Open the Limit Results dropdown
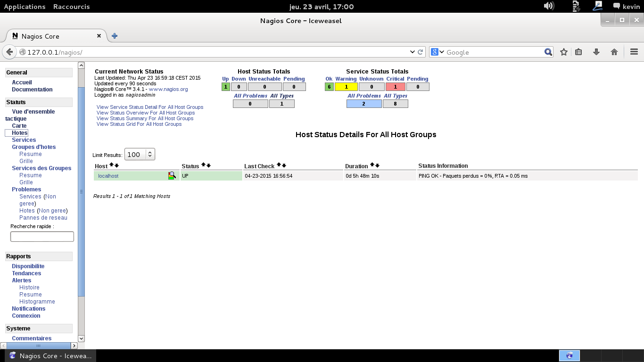This screenshot has width=644, height=362. 140,154
